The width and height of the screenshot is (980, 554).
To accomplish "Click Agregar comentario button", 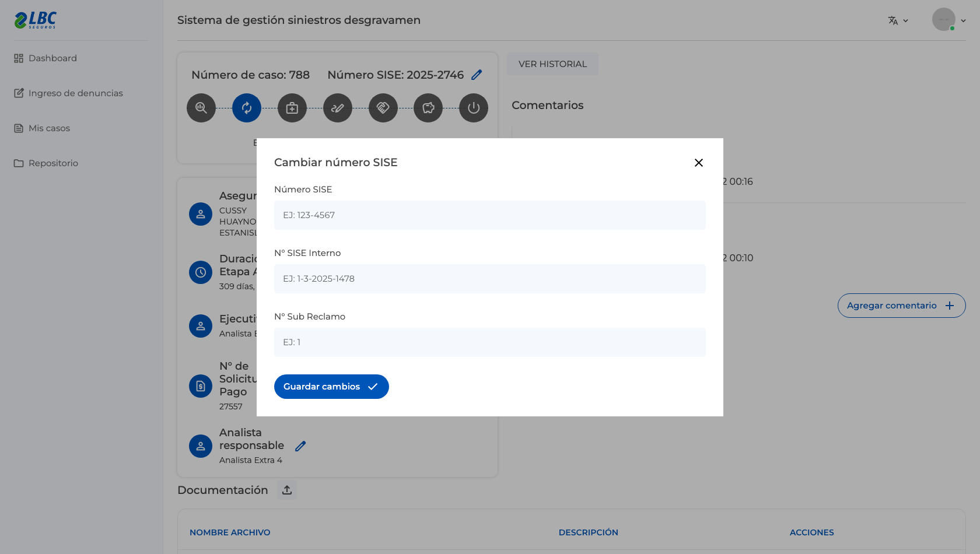I will [x=901, y=306].
